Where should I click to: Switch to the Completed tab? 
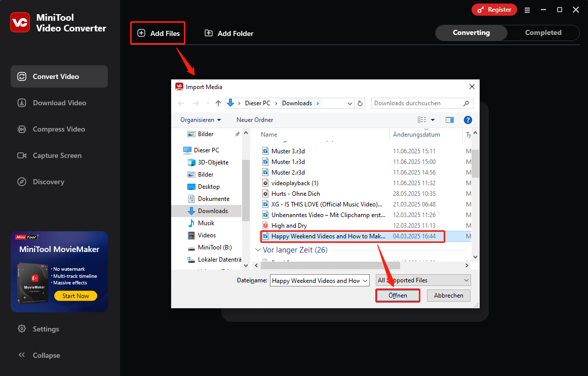pos(543,32)
